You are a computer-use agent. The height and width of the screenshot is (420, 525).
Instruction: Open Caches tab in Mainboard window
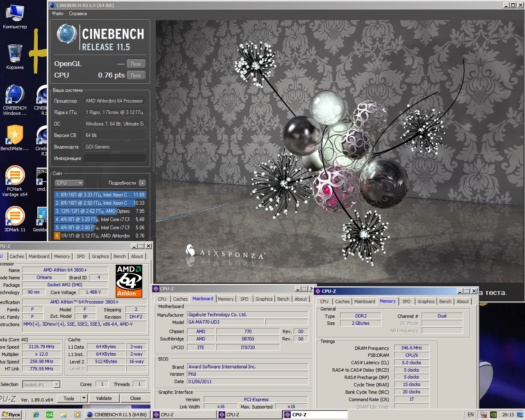(x=180, y=299)
